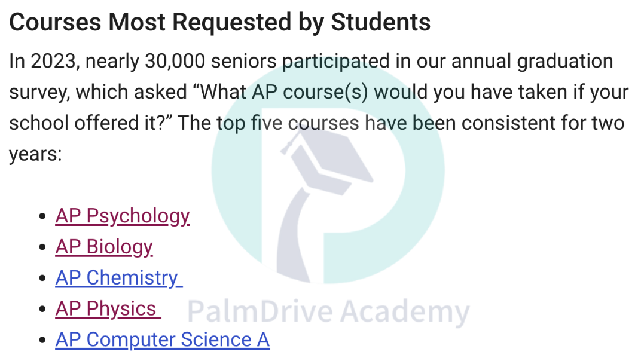Open the AP Physics link
Image resolution: width=638 pixels, height=364 pixels.
click(108, 308)
